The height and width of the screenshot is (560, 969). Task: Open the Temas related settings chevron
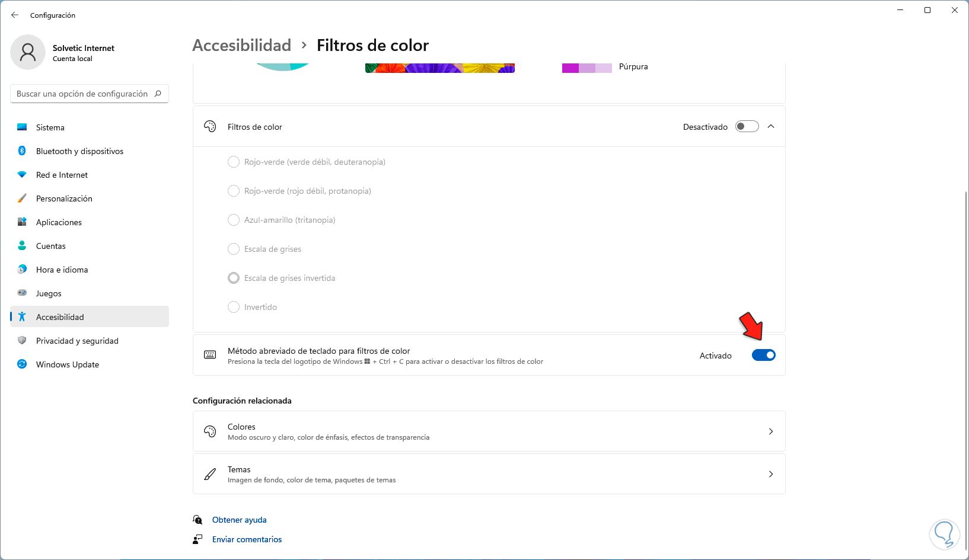[771, 474]
